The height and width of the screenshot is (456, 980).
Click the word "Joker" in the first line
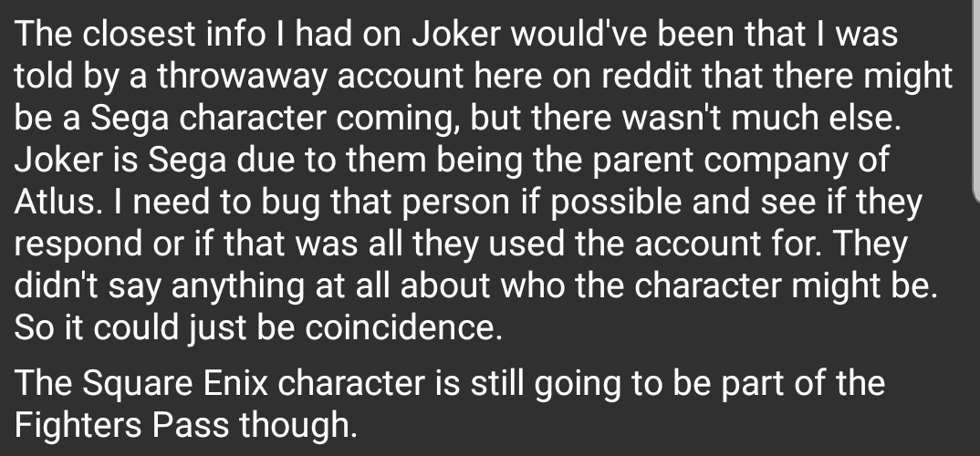coord(456,33)
